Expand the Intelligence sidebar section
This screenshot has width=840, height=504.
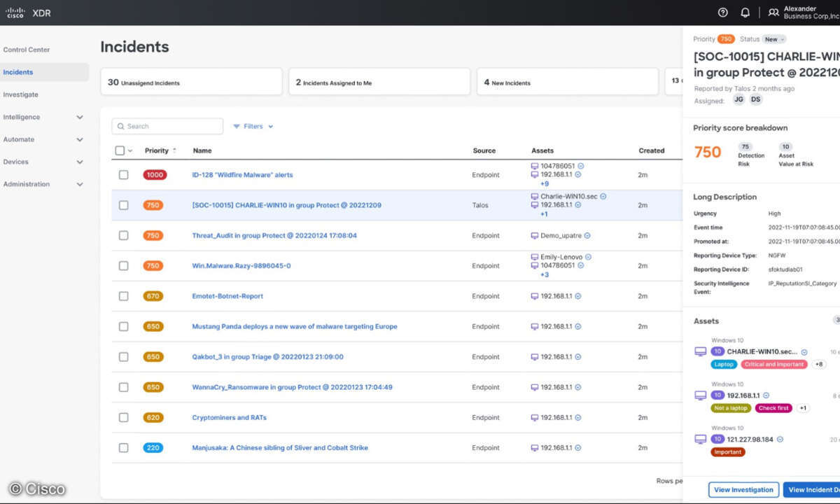[80, 117]
